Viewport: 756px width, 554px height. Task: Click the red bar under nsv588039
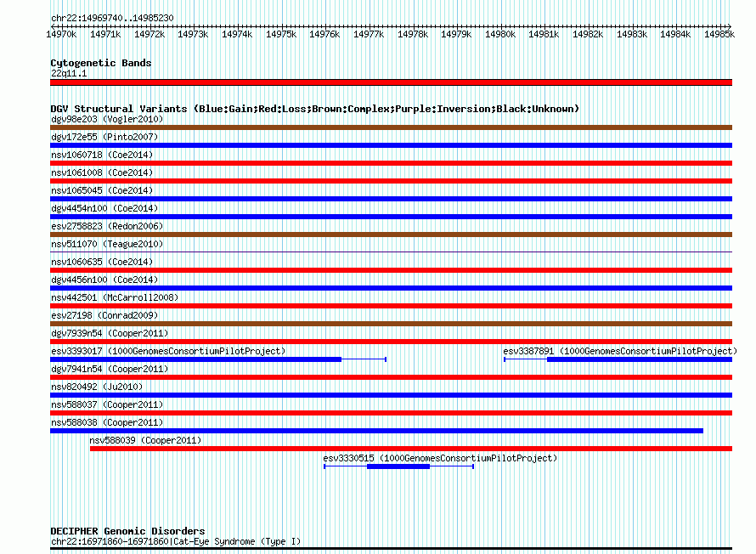(411, 449)
